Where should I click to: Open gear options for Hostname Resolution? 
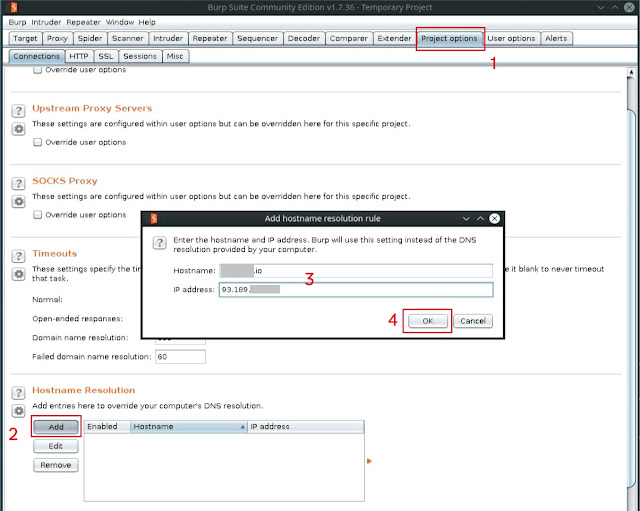pos(18,411)
